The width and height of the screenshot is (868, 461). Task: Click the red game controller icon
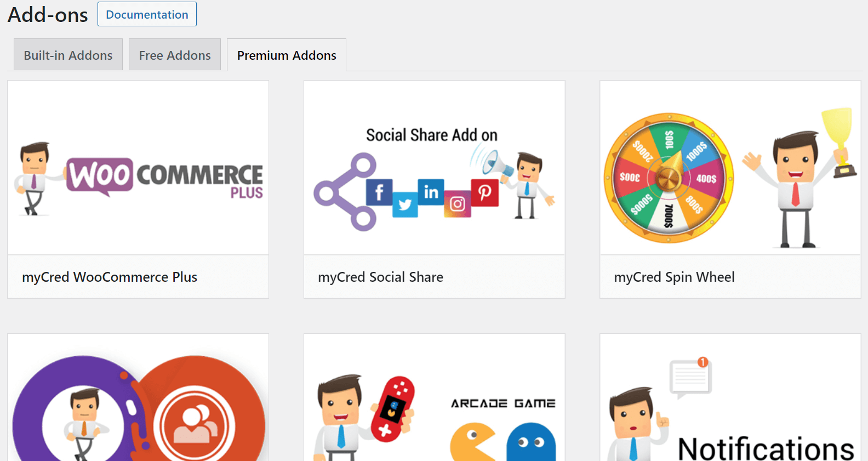393,408
